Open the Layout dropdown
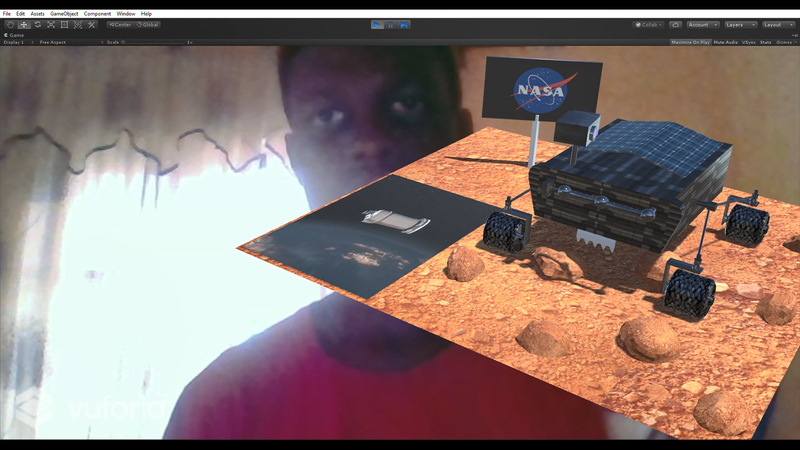Image resolution: width=800 pixels, height=450 pixels. [x=778, y=24]
